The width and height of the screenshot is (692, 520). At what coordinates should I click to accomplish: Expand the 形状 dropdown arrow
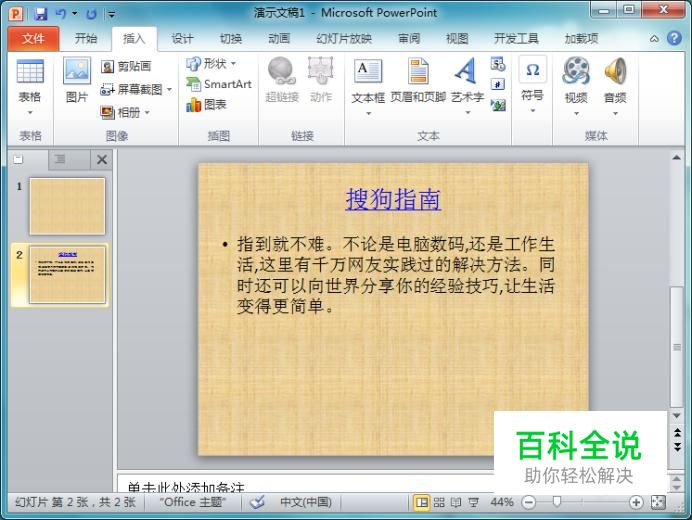[233, 64]
